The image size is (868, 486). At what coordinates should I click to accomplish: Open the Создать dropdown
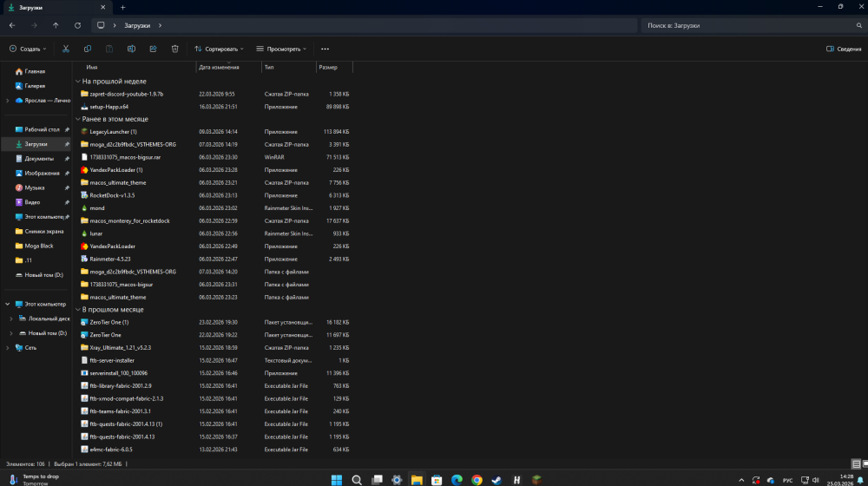coord(28,49)
